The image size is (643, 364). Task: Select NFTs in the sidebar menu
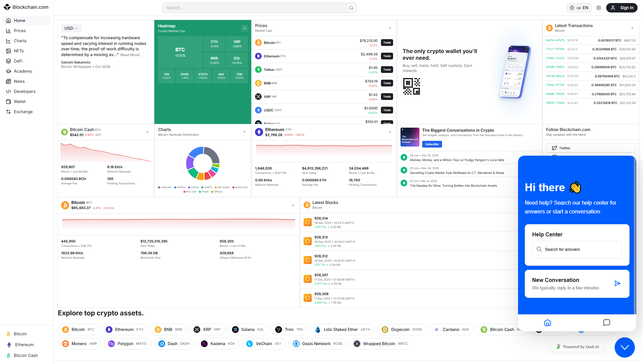coord(26,51)
